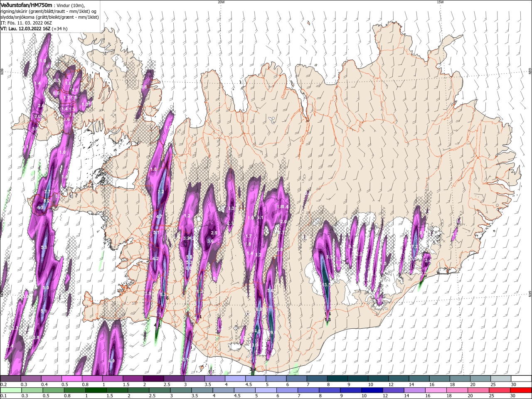
Task: Pick the bright red lower swatch above 30
Action: (520, 389)
